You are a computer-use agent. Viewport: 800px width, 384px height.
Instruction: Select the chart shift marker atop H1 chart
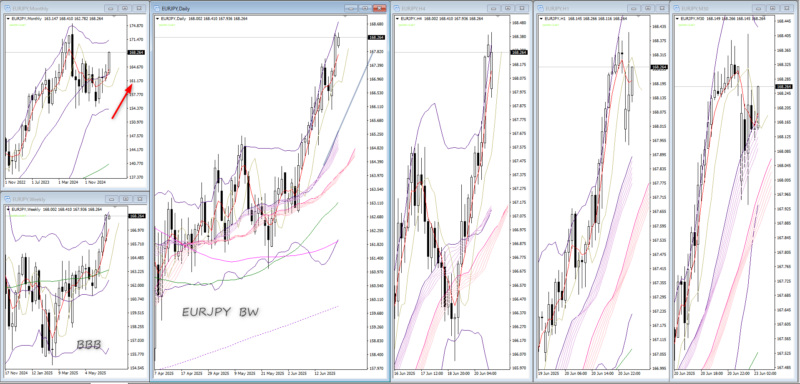638,16
